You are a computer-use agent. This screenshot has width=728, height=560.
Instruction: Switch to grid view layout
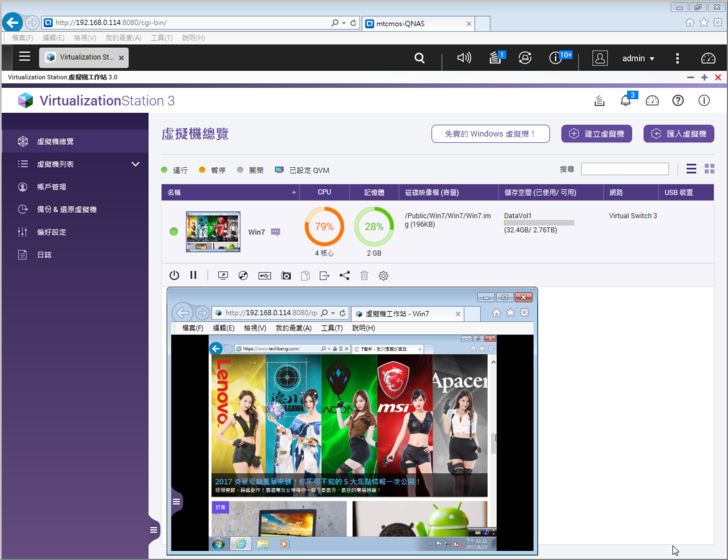click(709, 169)
